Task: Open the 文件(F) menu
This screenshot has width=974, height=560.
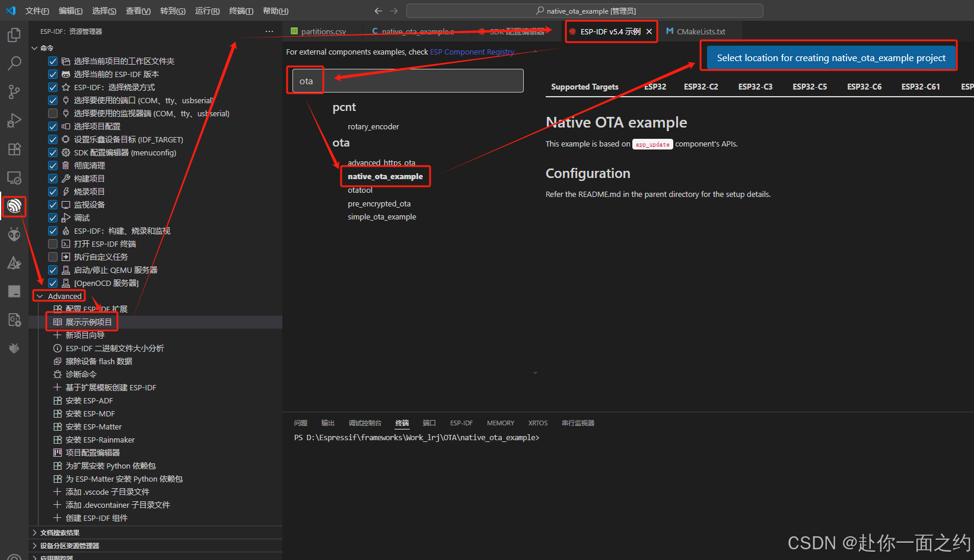Action: [x=37, y=11]
